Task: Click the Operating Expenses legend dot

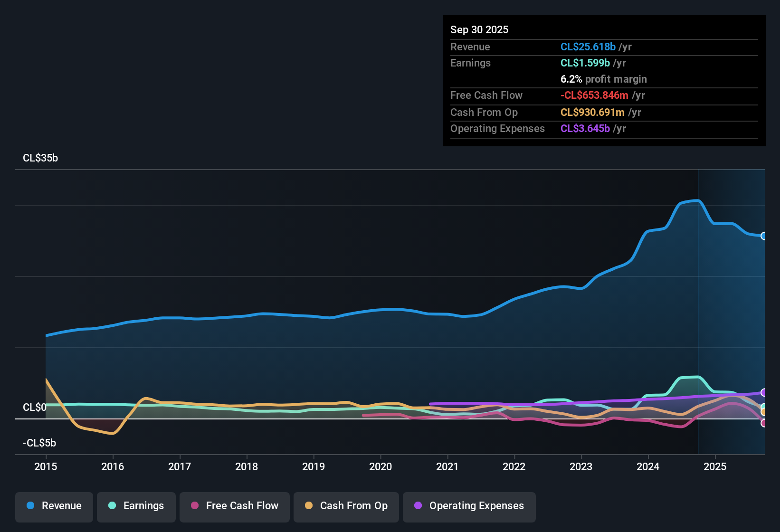Action: click(418, 506)
